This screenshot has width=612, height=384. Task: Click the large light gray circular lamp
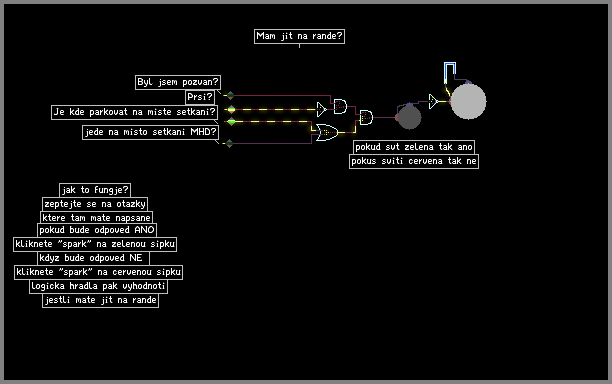(x=468, y=101)
